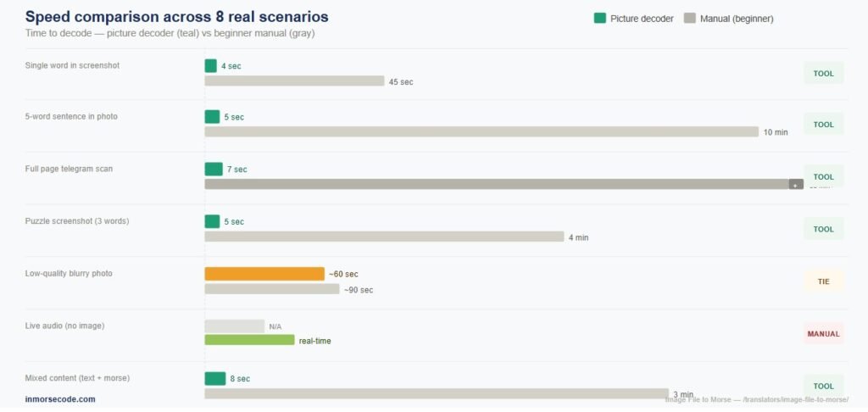Toggle the Manual (beginner) legend label
Screen dimensions: 868x412
[x=737, y=18]
